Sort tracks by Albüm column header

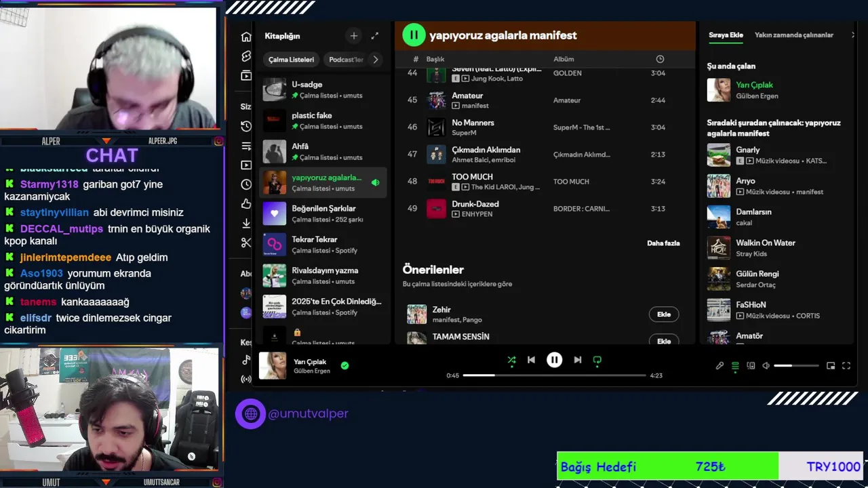click(x=564, y=59)
